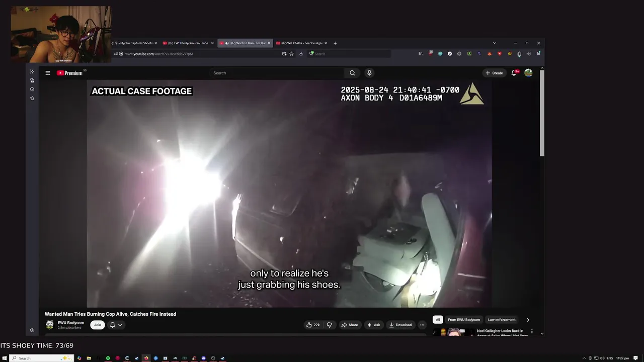The image size is (644, 362).
Task: Click the Ask button
Action: [x=374, y=325]
